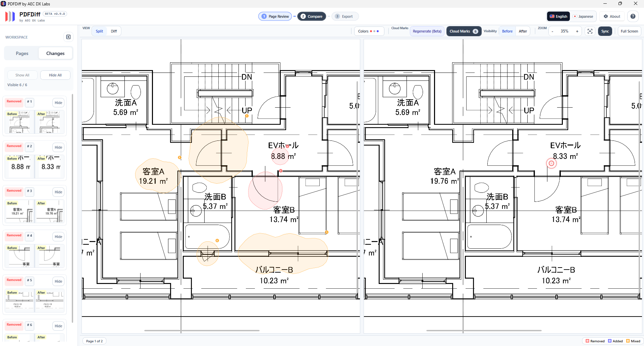Viewport: 644px width, 346px height.
Task: Switch cloud marks visibility to After
Action: (x=523, y=31)
